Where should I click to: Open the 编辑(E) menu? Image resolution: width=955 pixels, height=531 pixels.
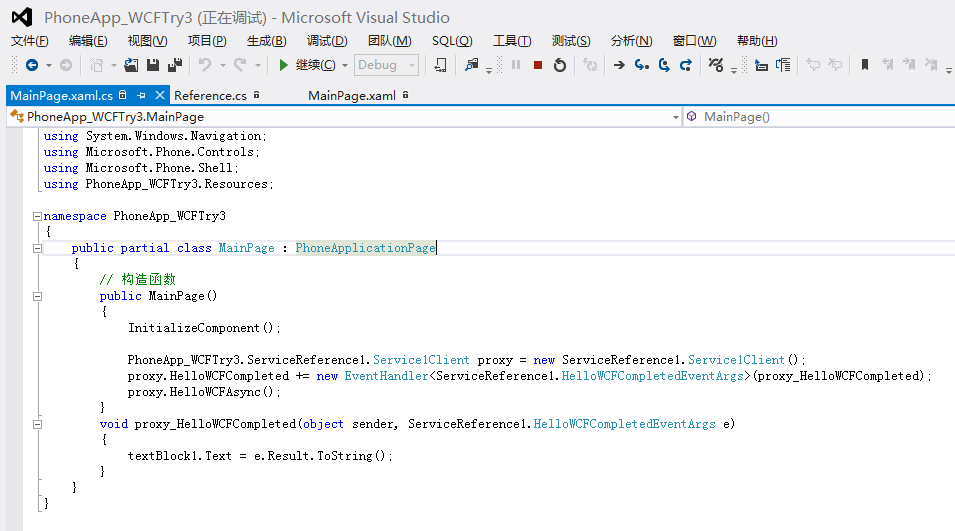pos(88,41)
